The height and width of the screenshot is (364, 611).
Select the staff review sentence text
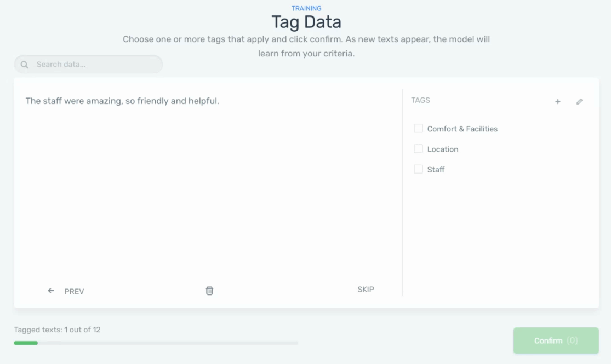point(122,101)
